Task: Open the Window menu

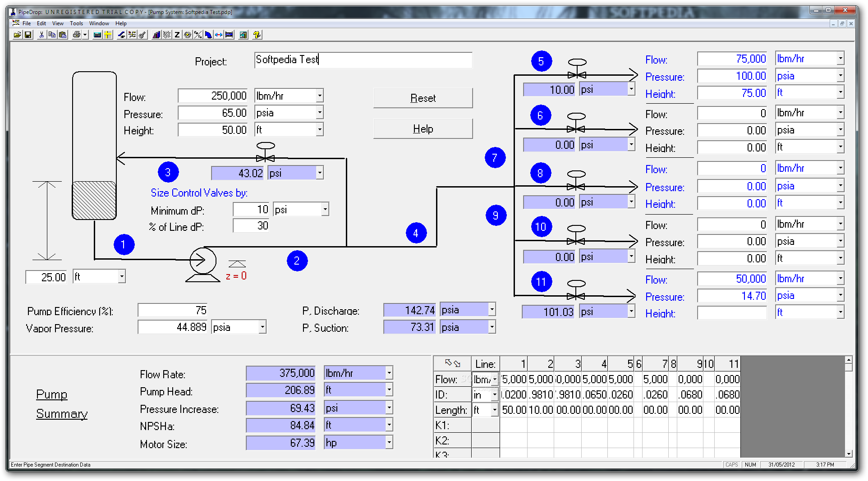Action: click(99, 23)
